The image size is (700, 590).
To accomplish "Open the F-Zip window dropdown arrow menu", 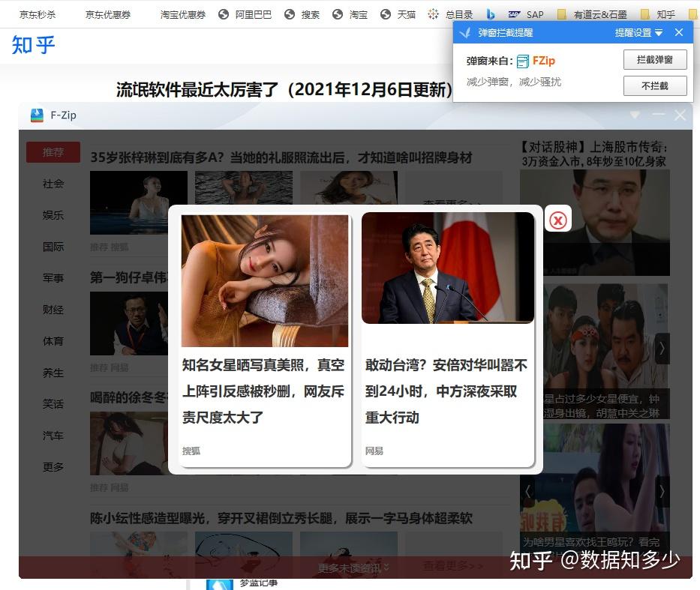I will coord(635,115).
